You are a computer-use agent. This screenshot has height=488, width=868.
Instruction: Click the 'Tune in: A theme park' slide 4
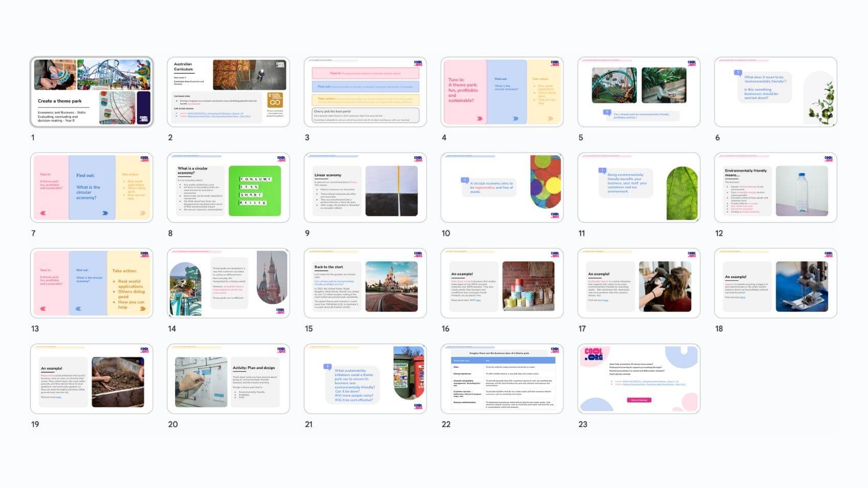click(502, 92)
